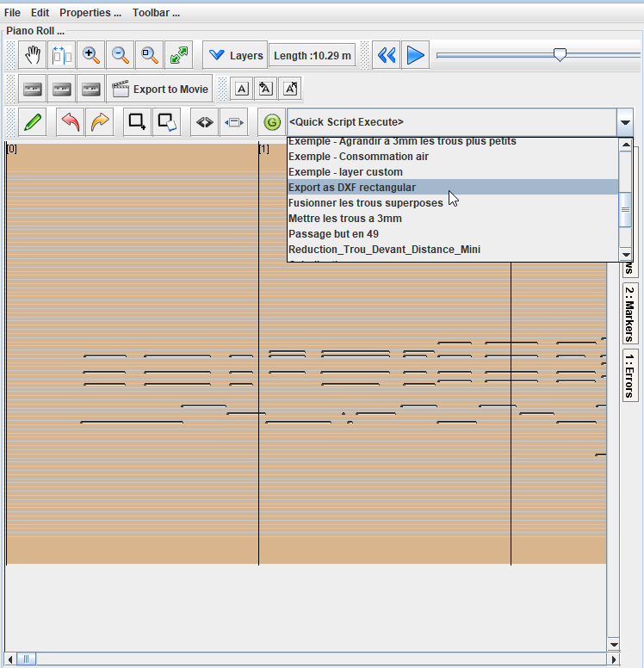Click the rewind to start button

387,56
